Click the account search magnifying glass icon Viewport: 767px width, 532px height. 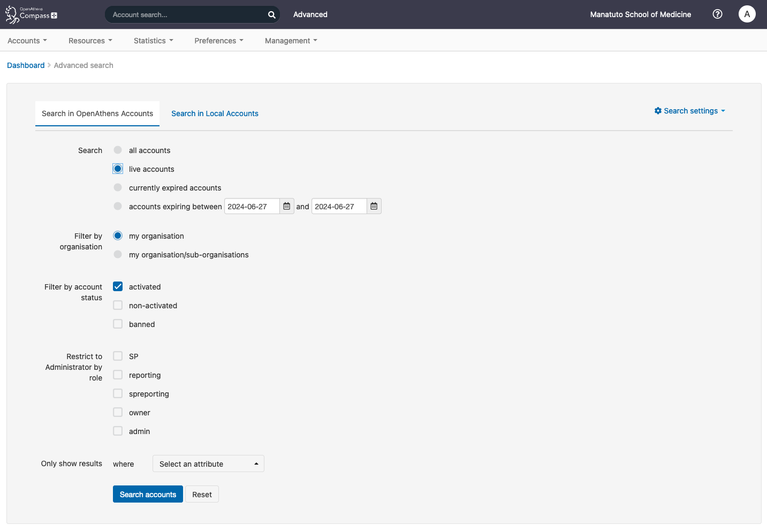click(x=271, y=14)
